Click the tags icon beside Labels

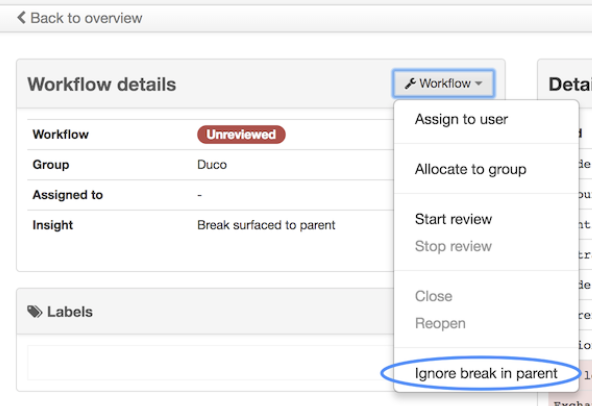(35, 312)
